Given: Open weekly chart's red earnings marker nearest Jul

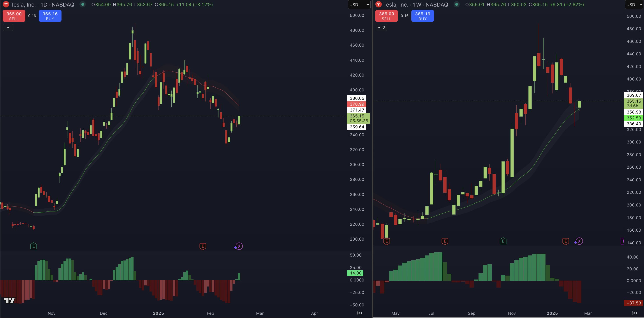Looking at the screenshot, I should point(445,241).
